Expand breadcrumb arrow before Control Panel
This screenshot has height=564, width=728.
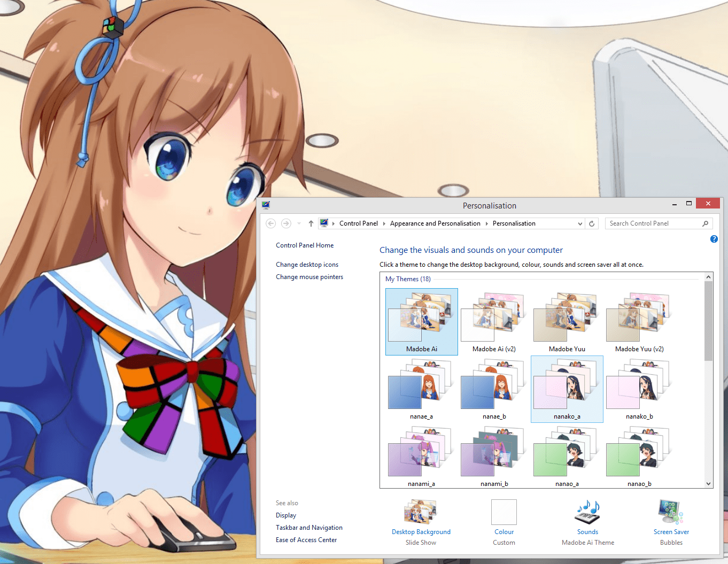tap(334, 223)
